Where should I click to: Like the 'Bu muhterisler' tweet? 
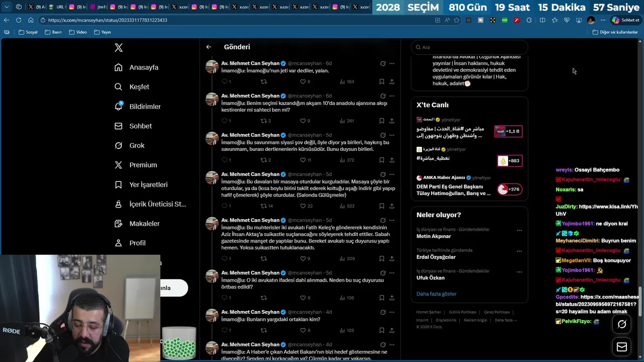[x=303, y=258]
